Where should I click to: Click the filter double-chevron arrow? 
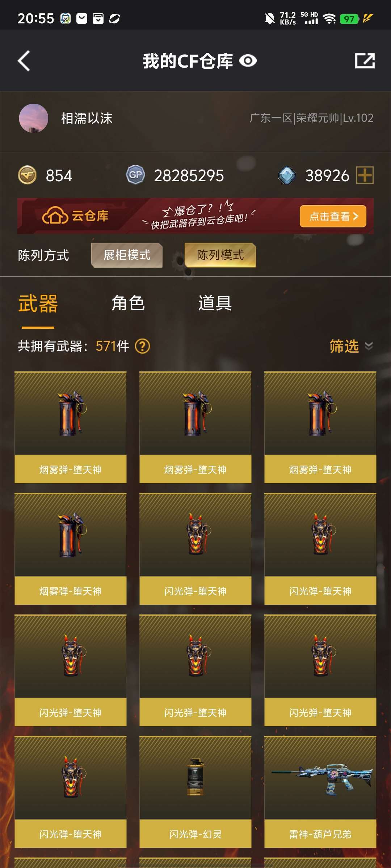[369, 346]
